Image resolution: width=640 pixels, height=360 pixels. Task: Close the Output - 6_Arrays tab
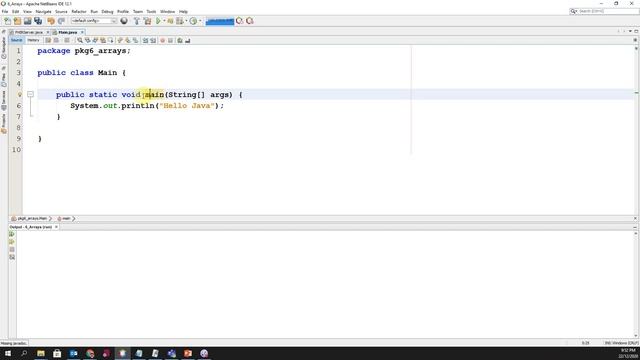(x=56, y=227)
